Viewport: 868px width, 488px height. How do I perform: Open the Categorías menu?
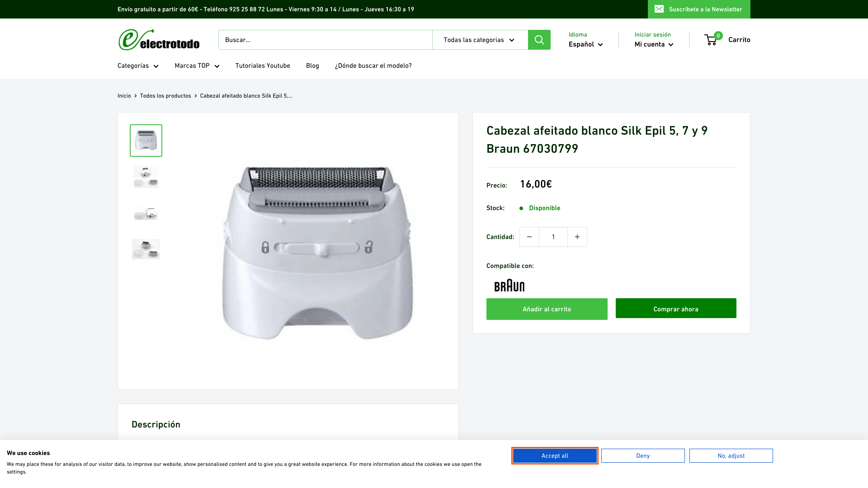click(x=138, y=66)
